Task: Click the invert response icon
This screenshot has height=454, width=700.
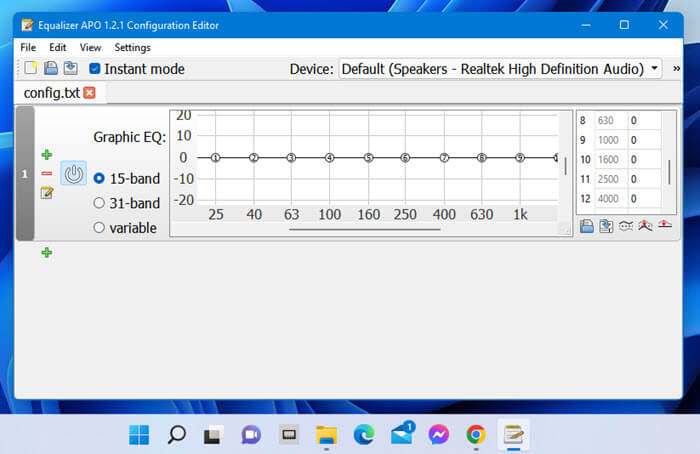Action: (626, 226)
